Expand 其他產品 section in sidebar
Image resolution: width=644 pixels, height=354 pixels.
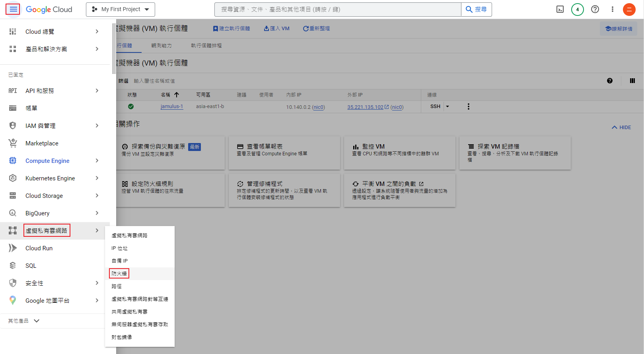tap(24, 321)
